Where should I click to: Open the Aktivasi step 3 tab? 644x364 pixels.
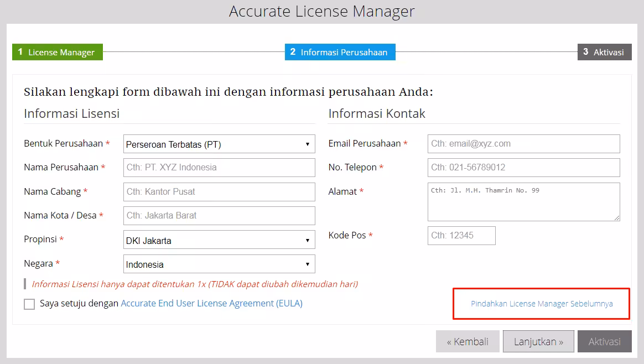[x=605, y=52]
